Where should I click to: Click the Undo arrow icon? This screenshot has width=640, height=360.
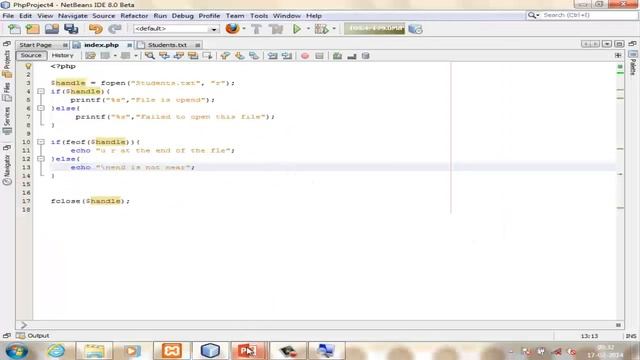[96, 29]
